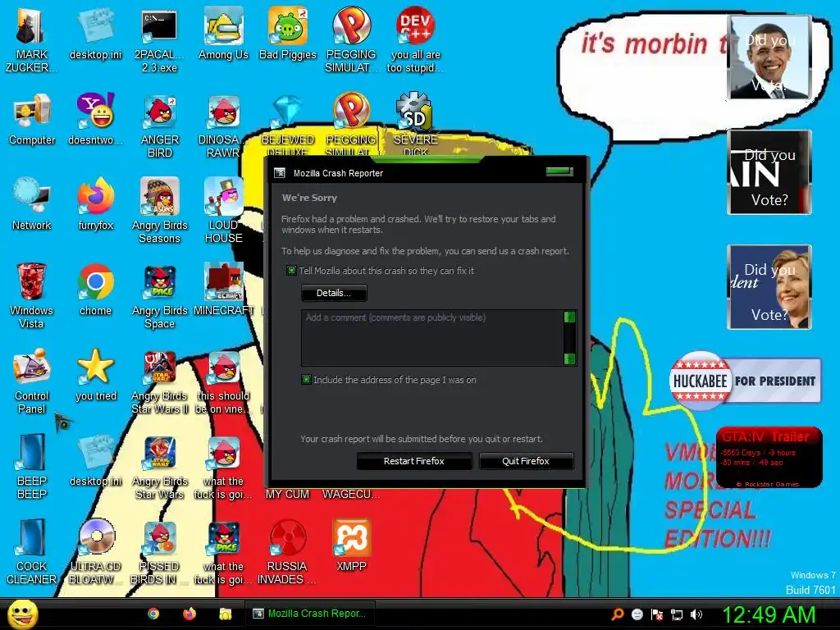The image size is (840, 630).
Task: Toggle 'Tell Mozilla about this crash' checkbox
Action: tap(291, 271)
